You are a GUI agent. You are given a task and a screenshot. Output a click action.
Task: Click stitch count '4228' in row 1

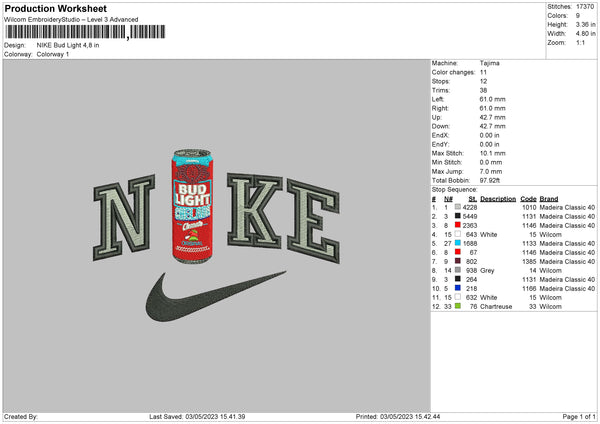[470, 207]
